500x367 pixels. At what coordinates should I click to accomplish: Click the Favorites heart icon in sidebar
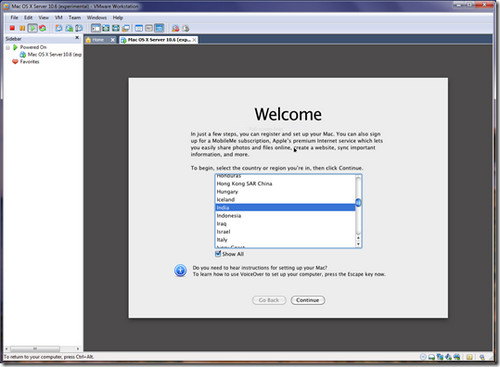pos(15,62)
